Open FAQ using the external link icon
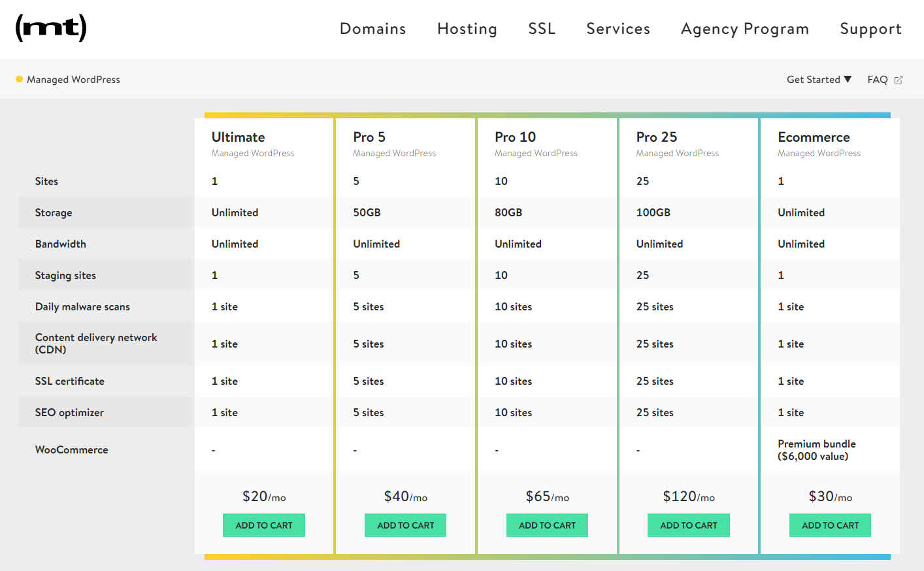The width and height of the screenshot is (924, 571). [899, 79]
